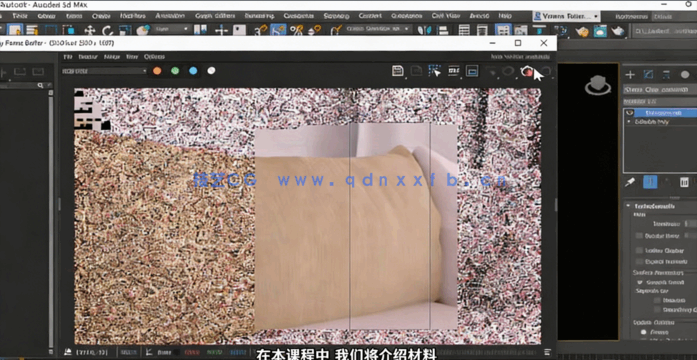This screenshot has height=360, width=697.
Task: Open Rendered Frame Window icon
Action: pyautogui.click(x=600, y=31)
